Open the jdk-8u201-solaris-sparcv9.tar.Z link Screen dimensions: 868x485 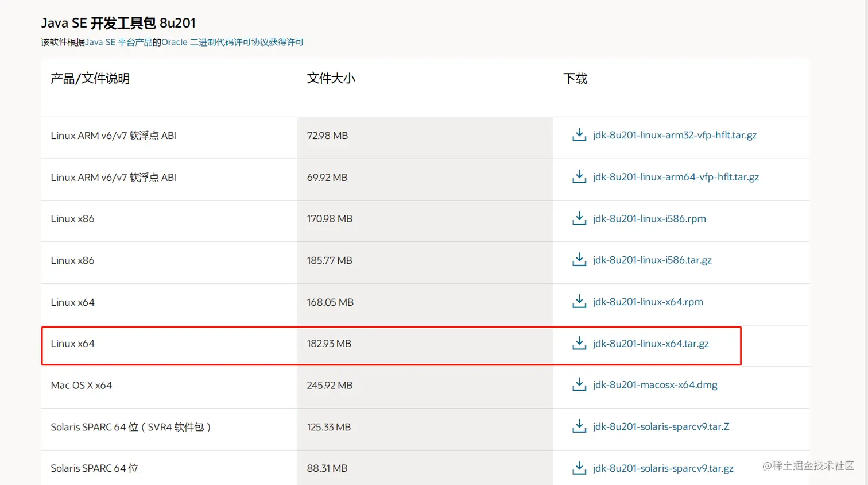(x=661, y=426)
